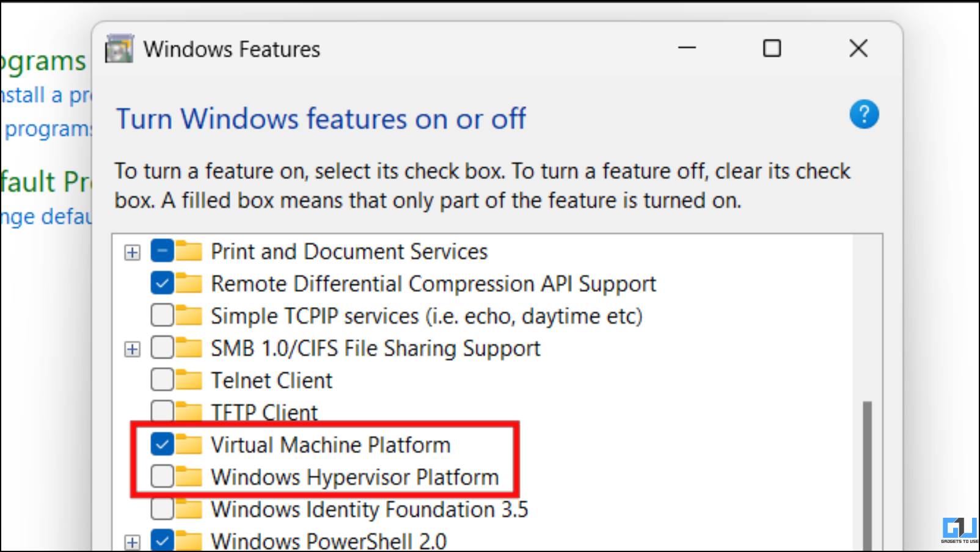Image resolution: width=980 pixels, height=552 pixels.
Task: Select Print and Document Services label
Action: 349,252
